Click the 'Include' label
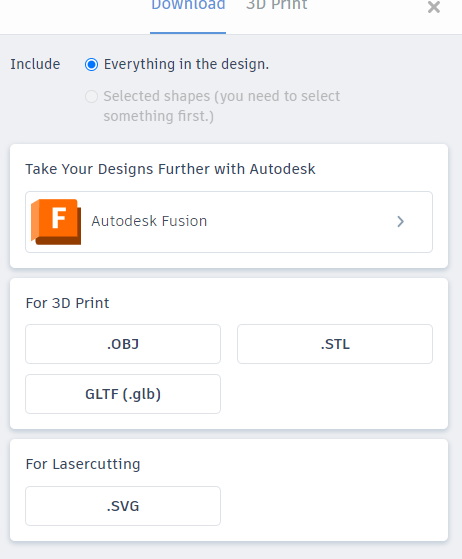Viewport: 462px width, 559px height. pos(35,64)
